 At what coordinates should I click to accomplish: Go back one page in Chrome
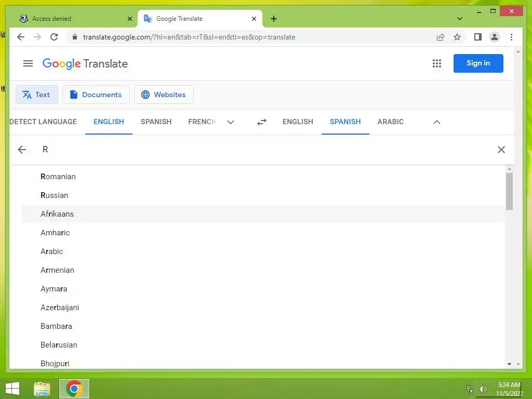[21, 37]
